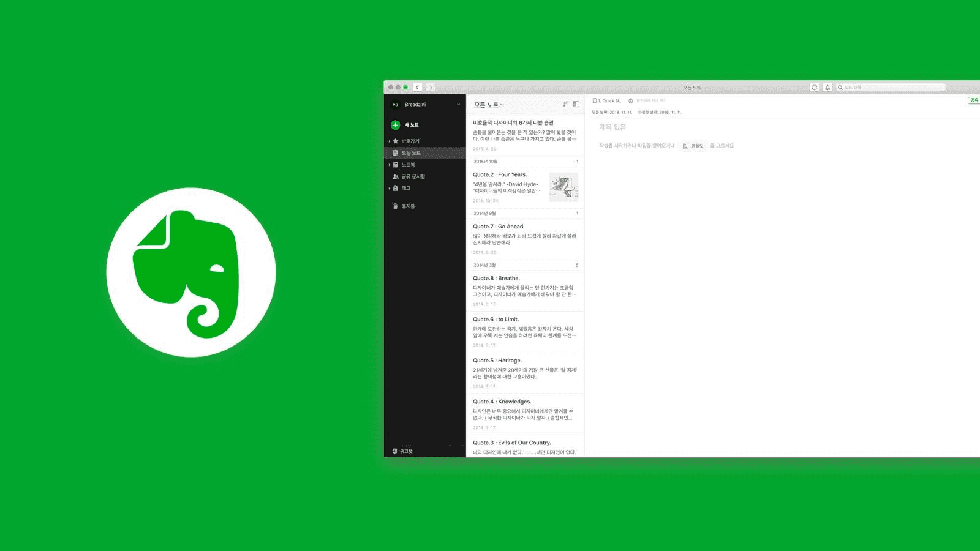Click the note search field
This screenshot has height=551, width=980.
coord(891,88)
